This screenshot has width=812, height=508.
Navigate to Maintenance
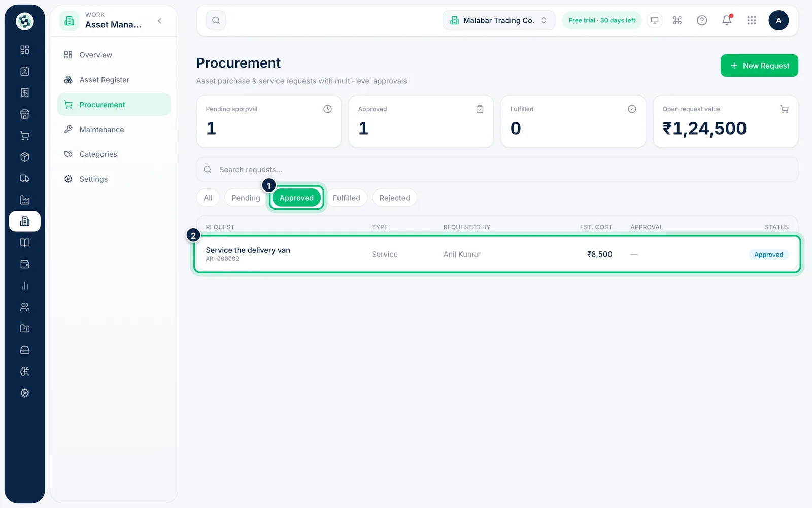114,130
